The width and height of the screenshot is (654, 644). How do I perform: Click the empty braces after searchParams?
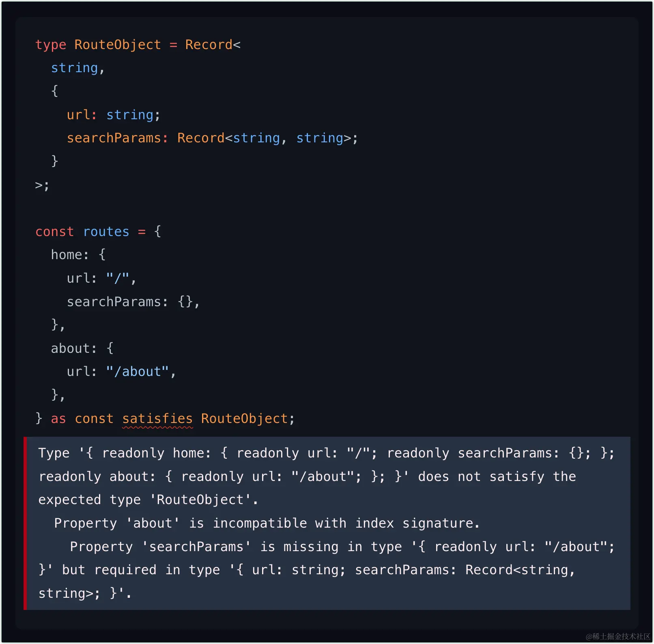[x=185, y=302]
